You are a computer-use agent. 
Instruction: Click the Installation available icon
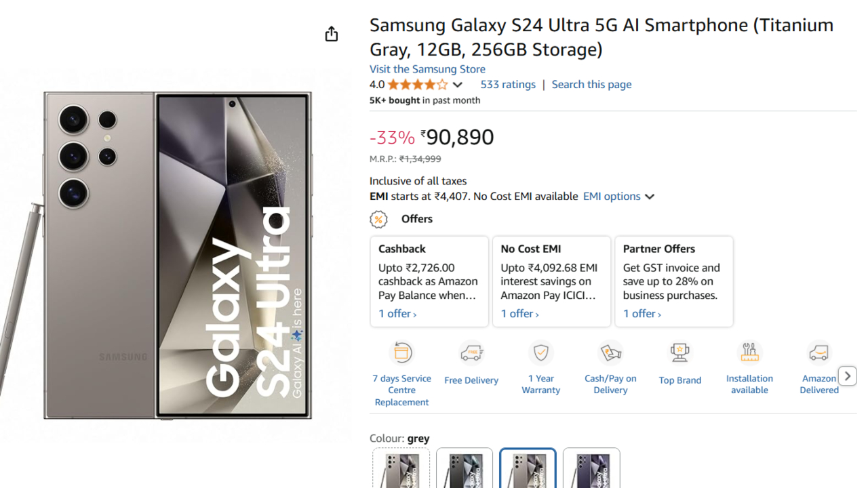click(x=749, y=353)
